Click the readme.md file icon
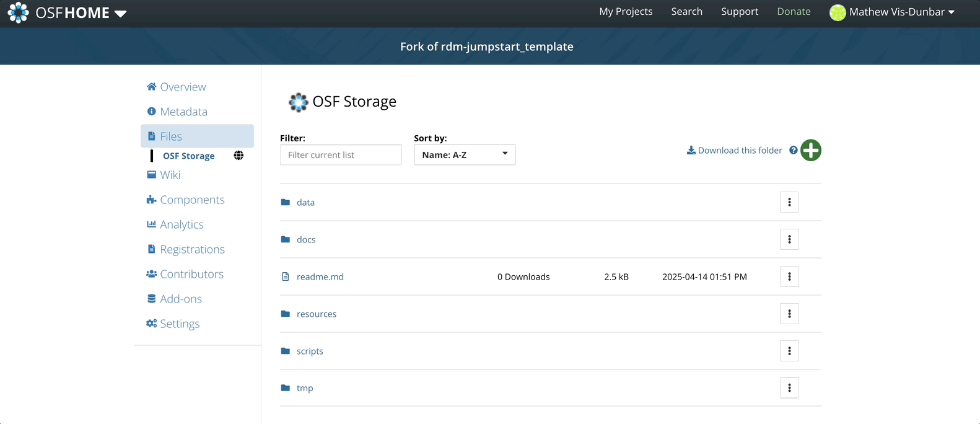Viewport: 980px width, 424px height. 286,276
